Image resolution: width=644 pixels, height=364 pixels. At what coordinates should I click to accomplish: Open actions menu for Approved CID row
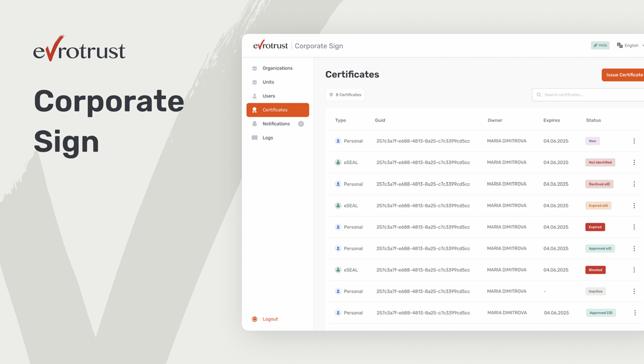(x=635, y=313)
